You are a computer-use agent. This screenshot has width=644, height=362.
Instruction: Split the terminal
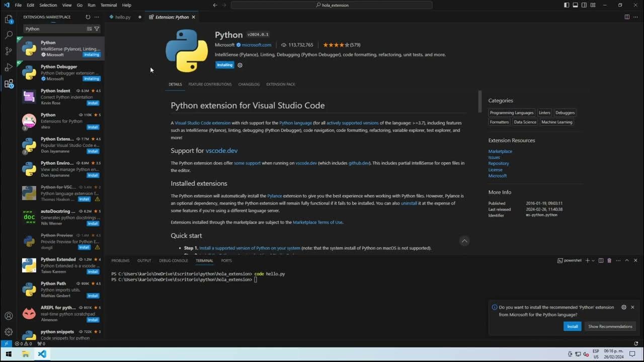[x=601, y=260]
